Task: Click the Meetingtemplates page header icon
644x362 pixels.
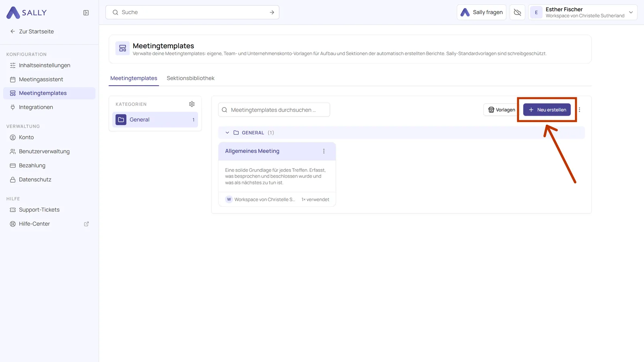Action: (123, 48)
